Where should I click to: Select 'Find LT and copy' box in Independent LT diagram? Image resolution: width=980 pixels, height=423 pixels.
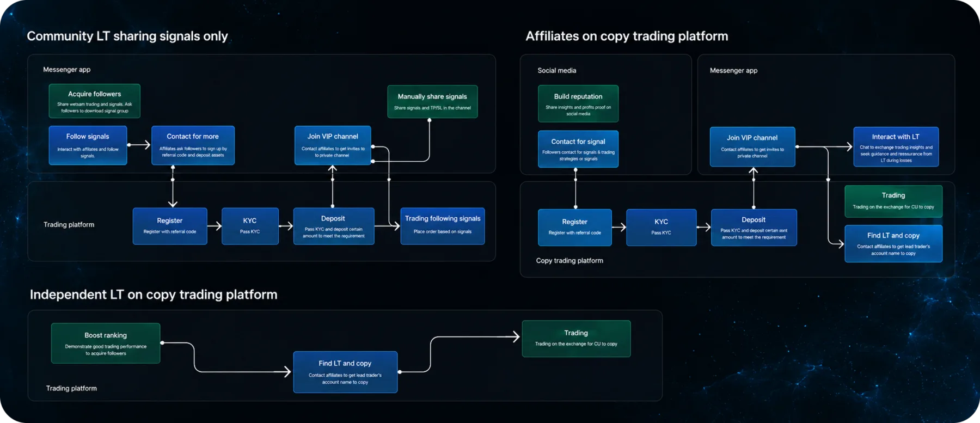tap(345, 372)
